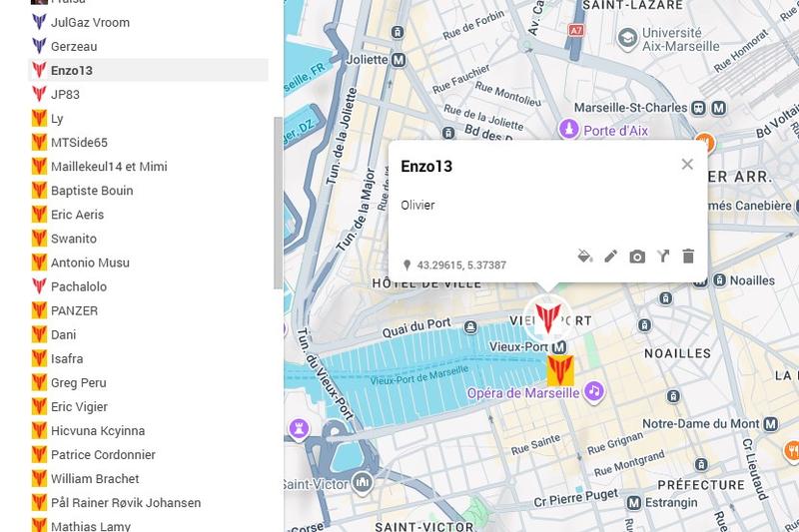Click the Cr Pierre Puget street label

576,498
